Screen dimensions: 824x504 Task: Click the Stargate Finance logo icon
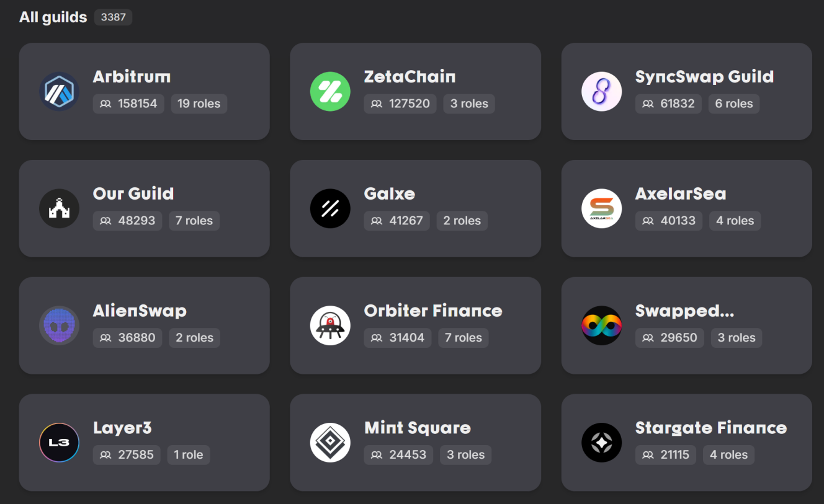(601, 443)
